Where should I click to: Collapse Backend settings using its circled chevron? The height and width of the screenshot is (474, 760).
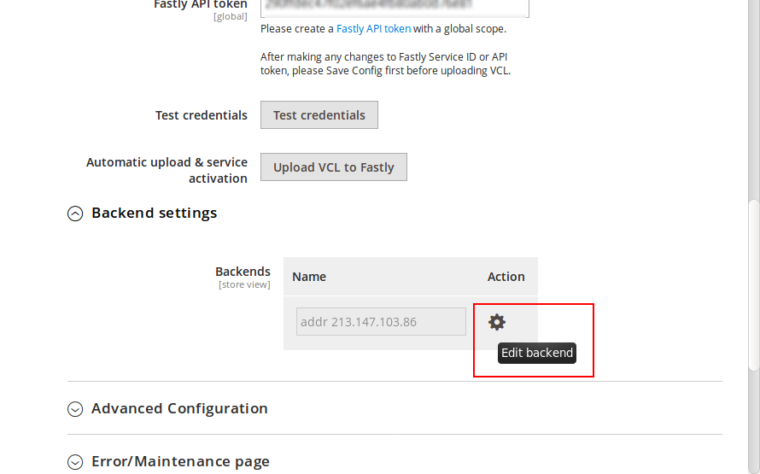75,213
